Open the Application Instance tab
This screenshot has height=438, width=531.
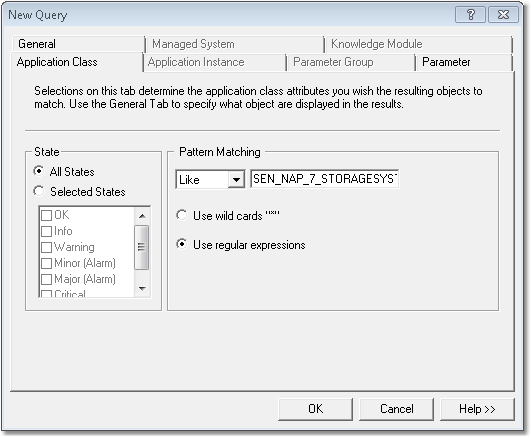tap(215, 62)
